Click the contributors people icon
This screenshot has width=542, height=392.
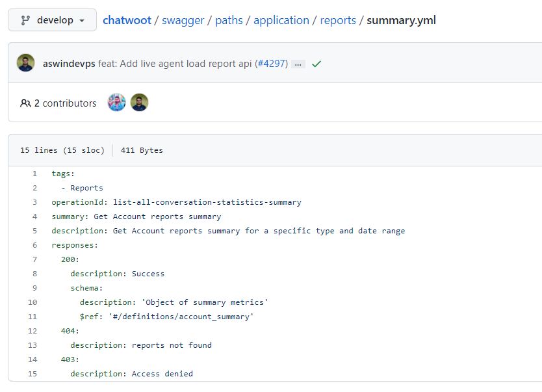(x=25, y=103)
